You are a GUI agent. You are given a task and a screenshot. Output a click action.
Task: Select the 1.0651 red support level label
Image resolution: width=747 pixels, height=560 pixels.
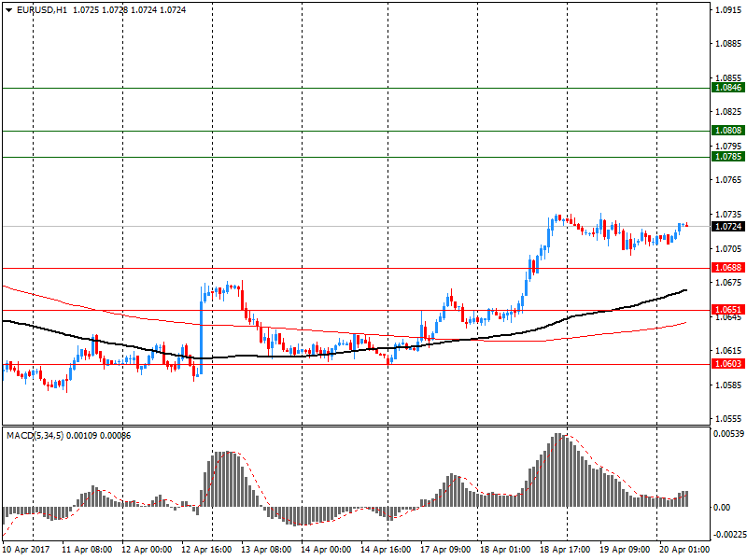pyautogui.click(x=728, y=310)
